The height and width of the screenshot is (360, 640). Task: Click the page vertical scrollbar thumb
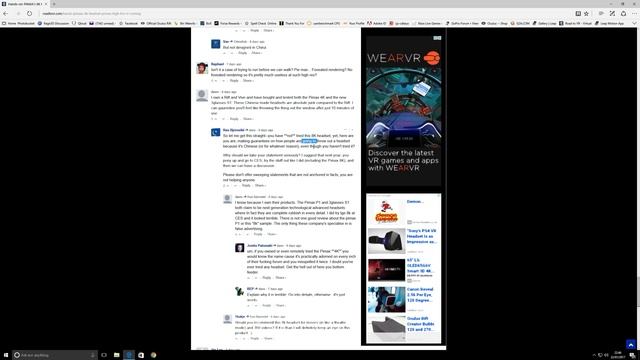(x=638, y=291)
